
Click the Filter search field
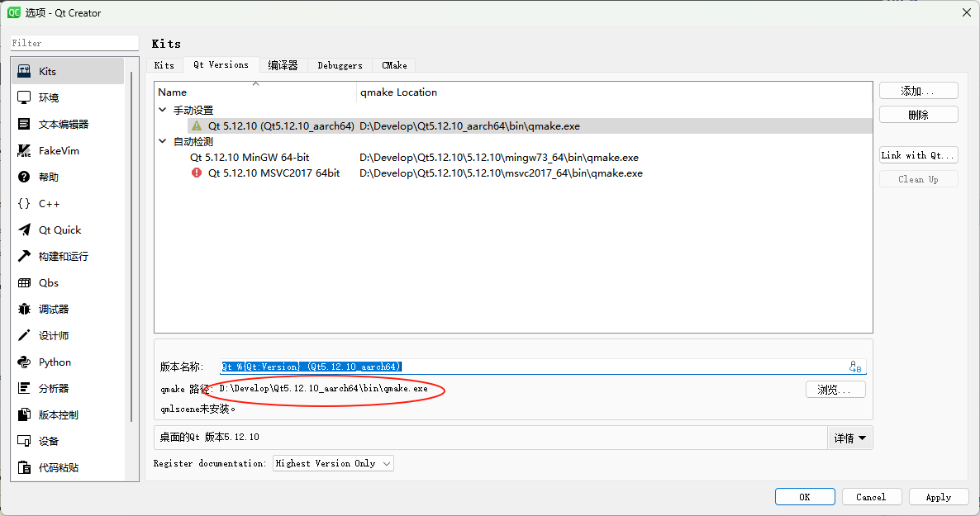[x=74, y=43]
